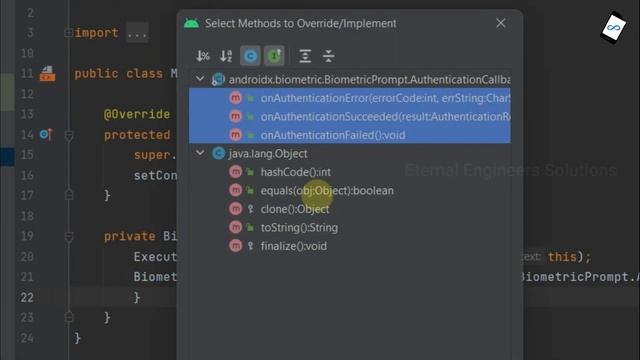Click the protected key icon beside clone
This screenshot has height=360, width=640.
point(251,209)
